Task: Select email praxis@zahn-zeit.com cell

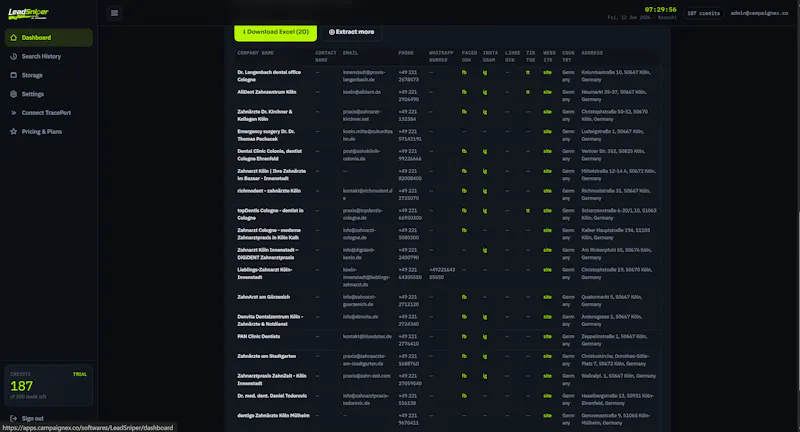Action: tap(366, 376)
